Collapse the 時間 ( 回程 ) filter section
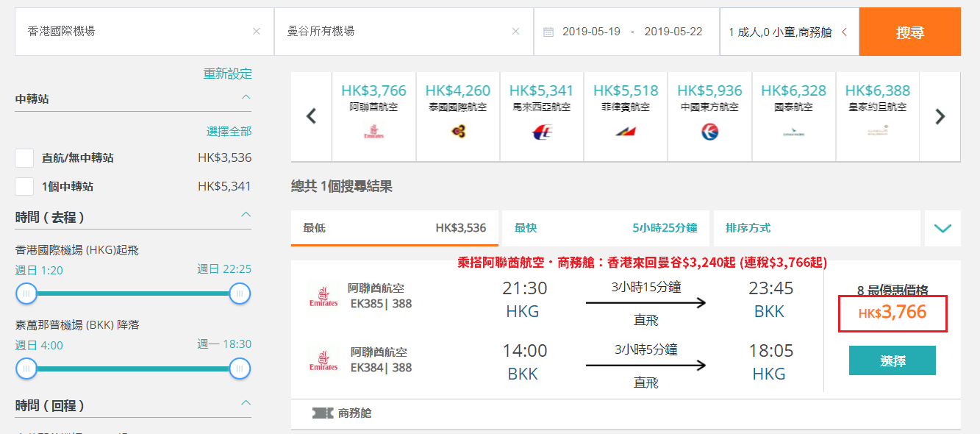 pyautogui.click(x=246, y=403)
